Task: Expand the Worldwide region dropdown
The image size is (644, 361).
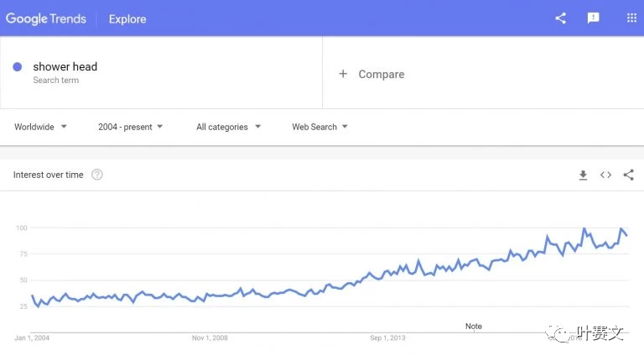Action: pos(40,127)
